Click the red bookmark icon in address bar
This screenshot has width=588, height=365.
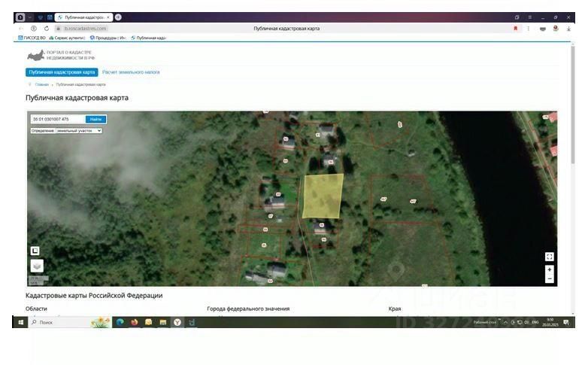[x=516, y=29]
